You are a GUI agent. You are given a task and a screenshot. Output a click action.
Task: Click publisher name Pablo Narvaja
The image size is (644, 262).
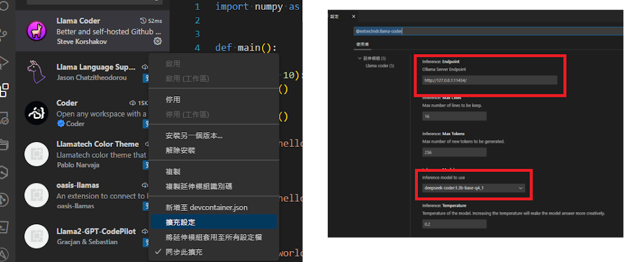tap(77, 165)
